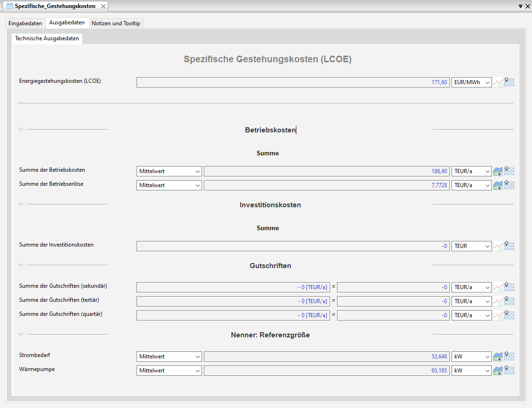
Task: Click the pinned list icon for Summe der Betriebskosten
Action: tap(509, 171)
